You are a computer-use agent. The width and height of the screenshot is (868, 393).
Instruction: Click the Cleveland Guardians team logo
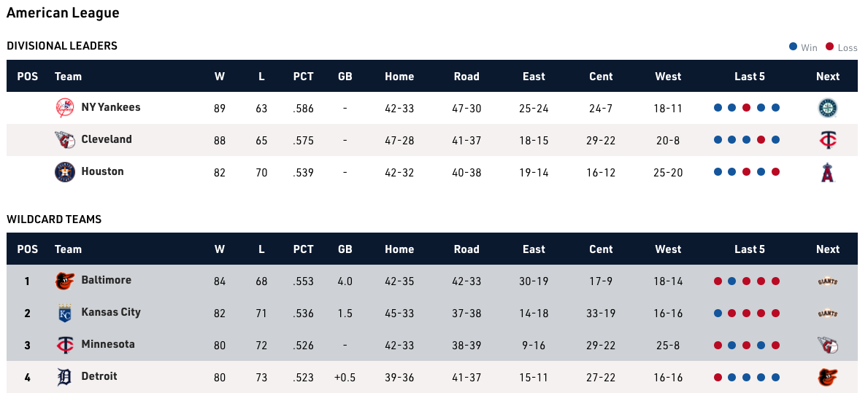[65, 140]
